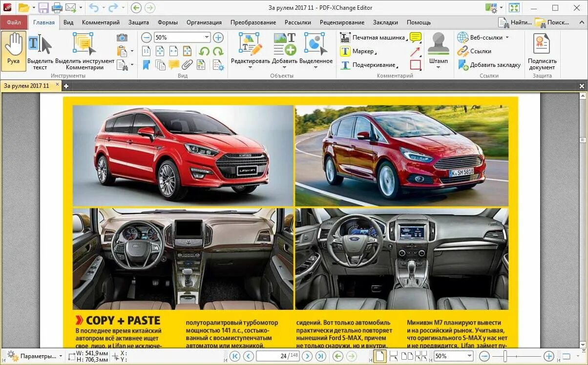Go to previous page
The image size is (588, 365).
[x=248, y=356]
